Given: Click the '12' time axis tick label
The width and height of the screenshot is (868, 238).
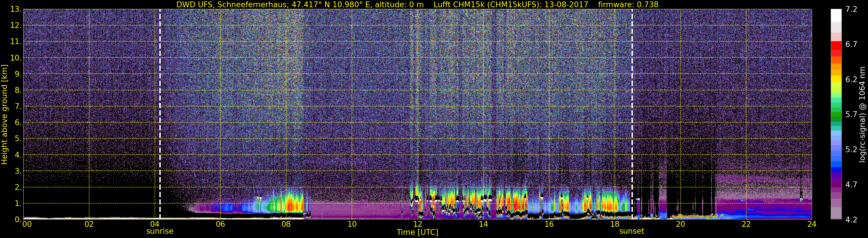Looking at the screenshot, I should point(417,224).
